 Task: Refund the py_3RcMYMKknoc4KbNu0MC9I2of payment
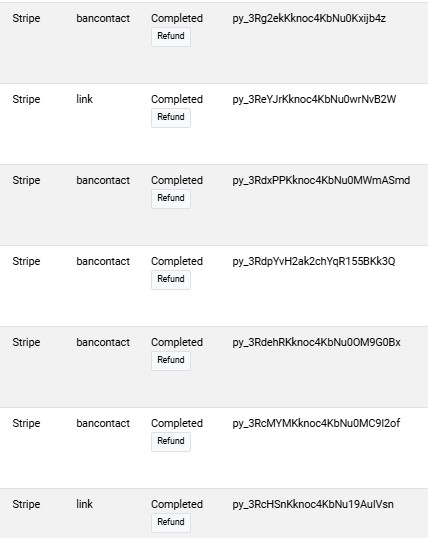tap(171, 442)
